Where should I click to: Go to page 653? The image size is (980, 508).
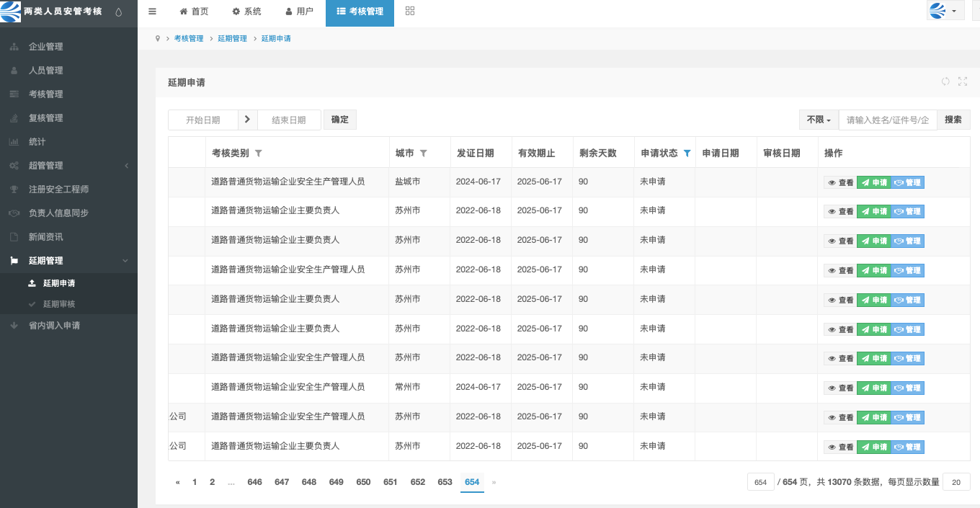point(445,482)
